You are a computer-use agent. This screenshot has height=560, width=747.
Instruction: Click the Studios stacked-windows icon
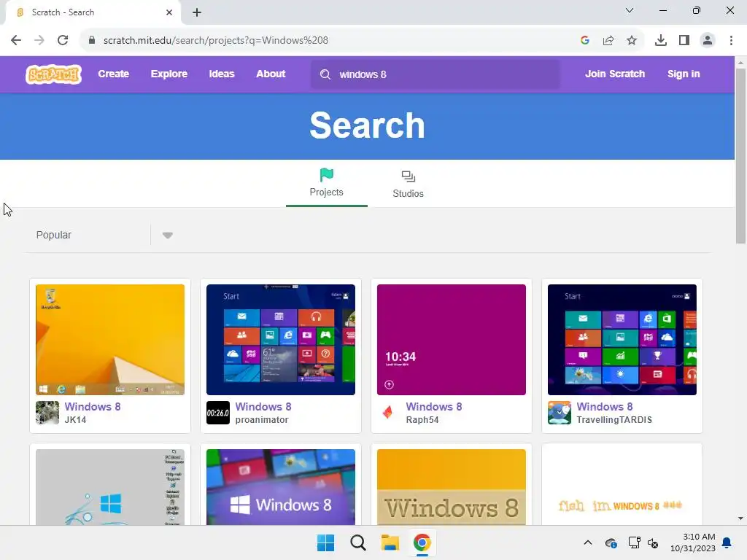[x=409, y=176]
